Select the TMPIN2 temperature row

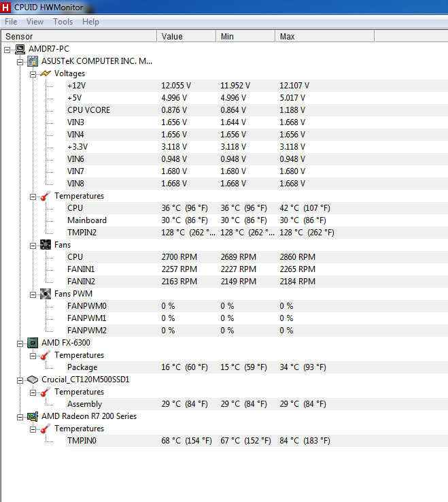[82, 233]
